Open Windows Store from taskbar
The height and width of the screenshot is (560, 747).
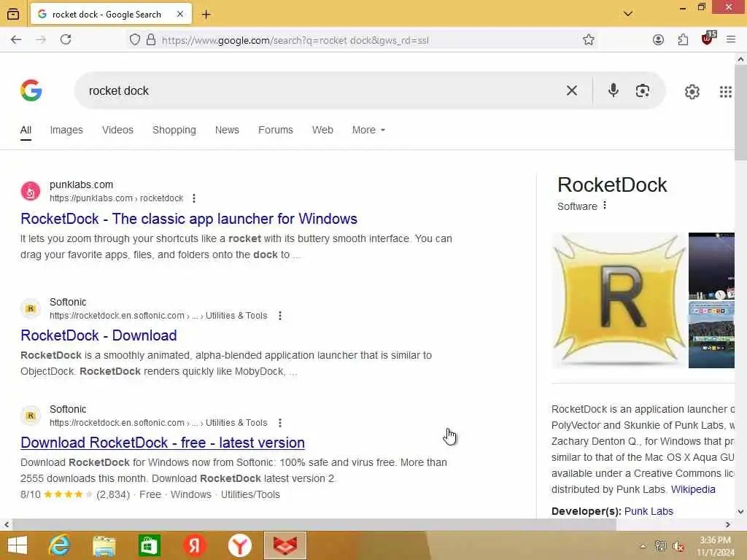pyautogui.click(x=149, y=545)
